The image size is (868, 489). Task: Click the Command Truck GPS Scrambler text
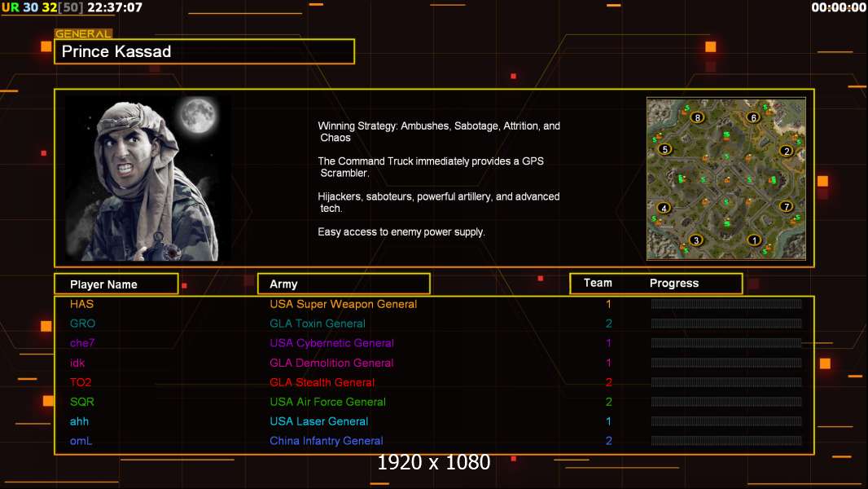coord(431,167)
